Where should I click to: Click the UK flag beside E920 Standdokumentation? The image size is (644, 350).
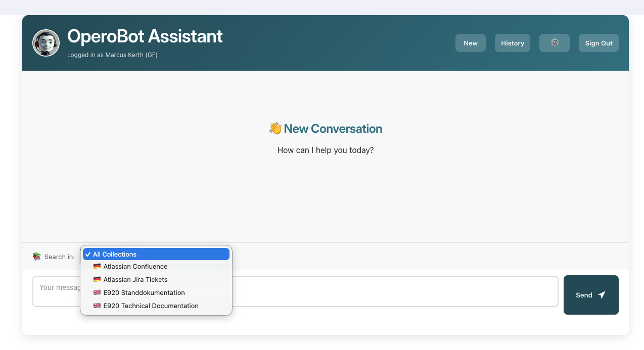tap(97, 292)
